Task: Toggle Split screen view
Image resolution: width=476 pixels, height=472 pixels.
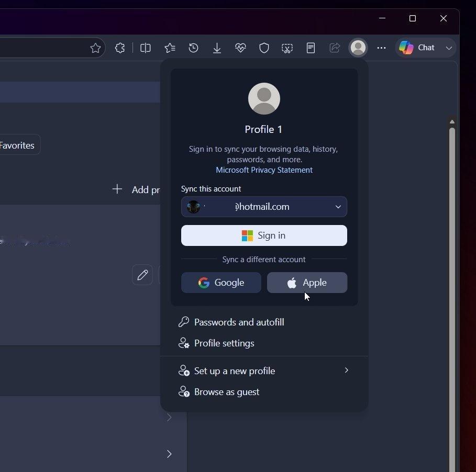Action: click(x=146, y=48)
